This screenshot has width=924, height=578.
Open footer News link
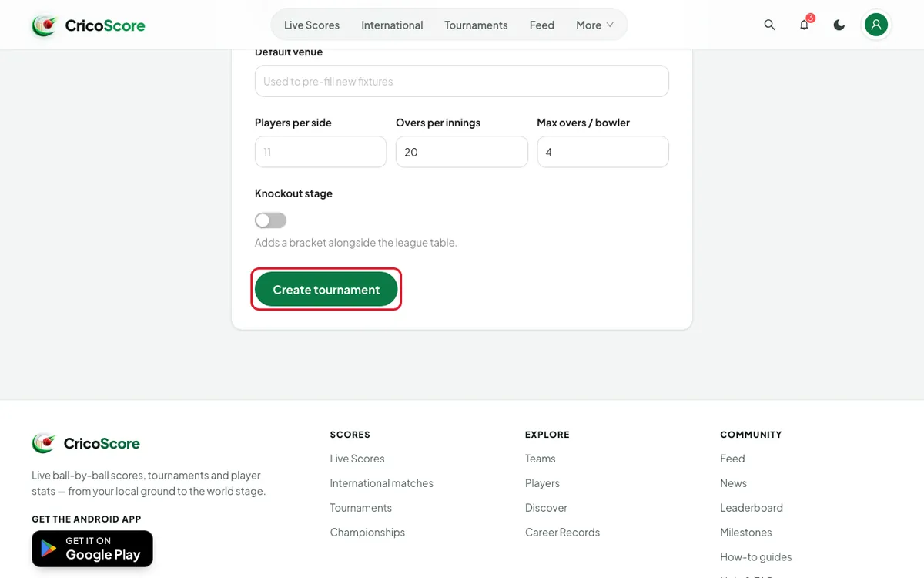click(734, 483)
